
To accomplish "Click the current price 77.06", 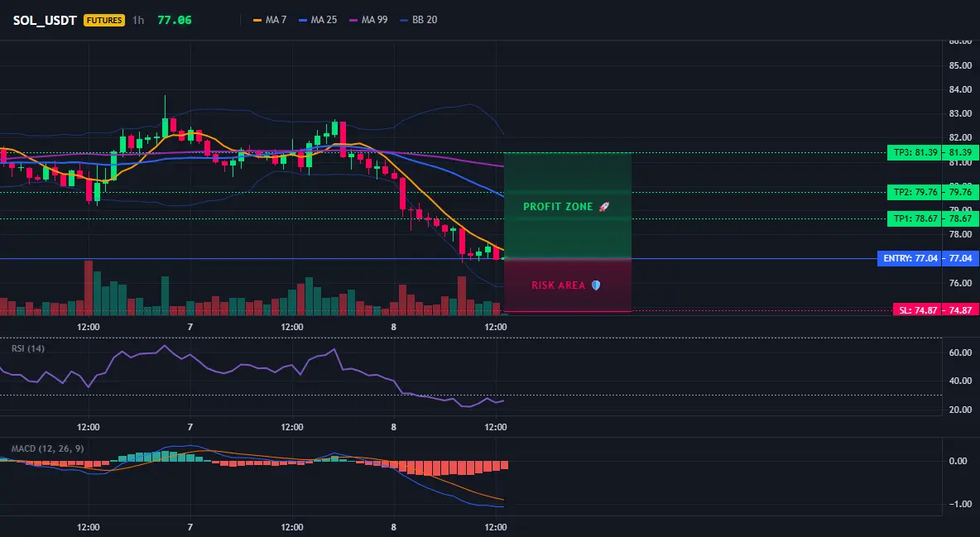I will 175,20.
